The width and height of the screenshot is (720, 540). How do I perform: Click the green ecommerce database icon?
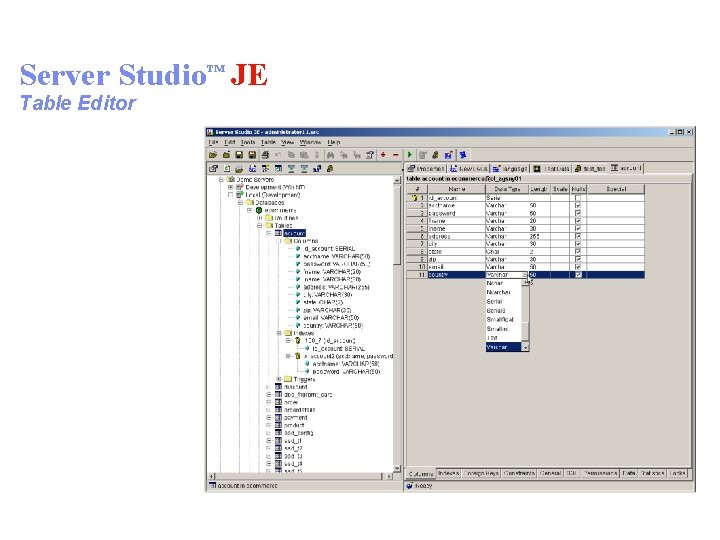259,210
